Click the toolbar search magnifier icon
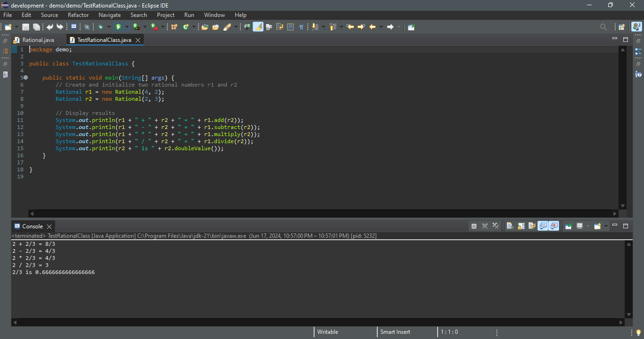This screenshot has height=339, width=644. [603, 27]
